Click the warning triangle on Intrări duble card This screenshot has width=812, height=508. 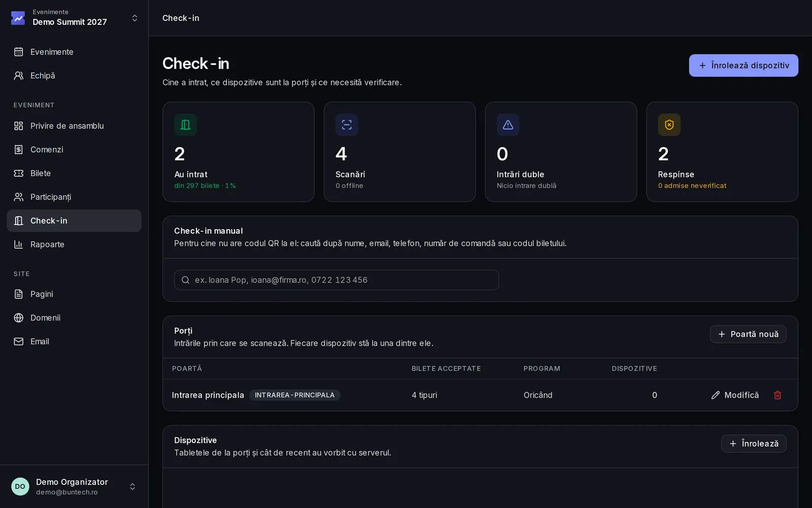[x=508, y=124]
